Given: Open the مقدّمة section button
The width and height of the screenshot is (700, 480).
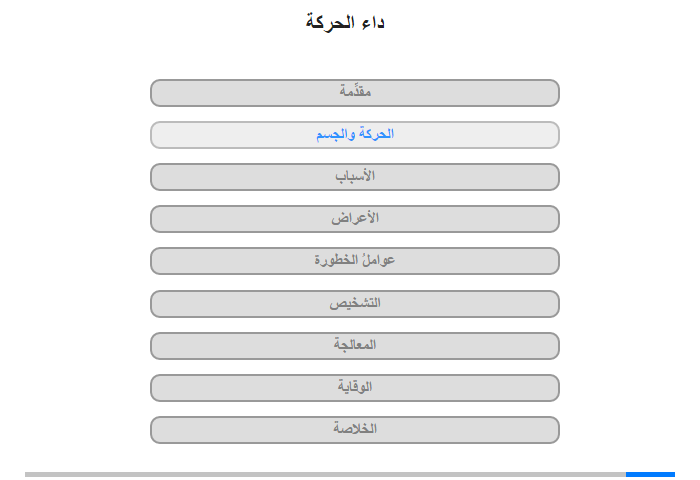Looking at the screenshot, I should tap(355, 93).
